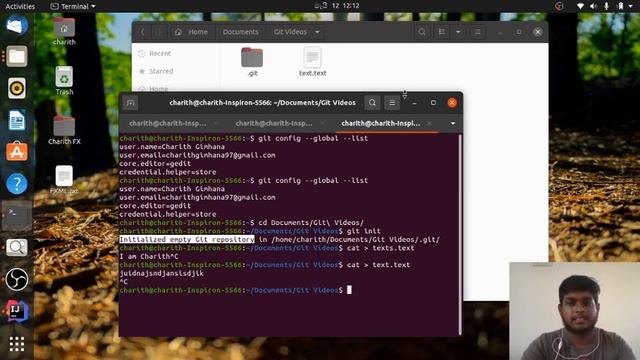This screenshot has width=640, height=360.
Task: Open Thunderbird mail from the dock
Action: pos(17,25)
